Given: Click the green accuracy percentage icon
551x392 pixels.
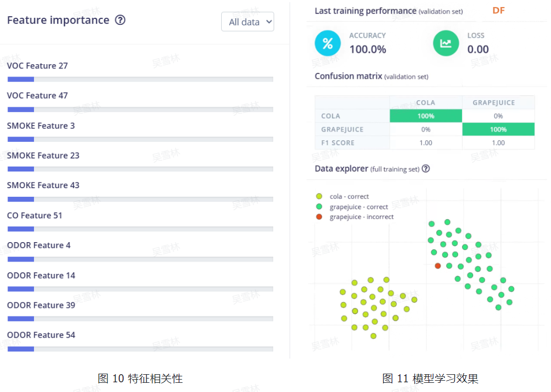Looking at the screenshot, I should 328,44.
